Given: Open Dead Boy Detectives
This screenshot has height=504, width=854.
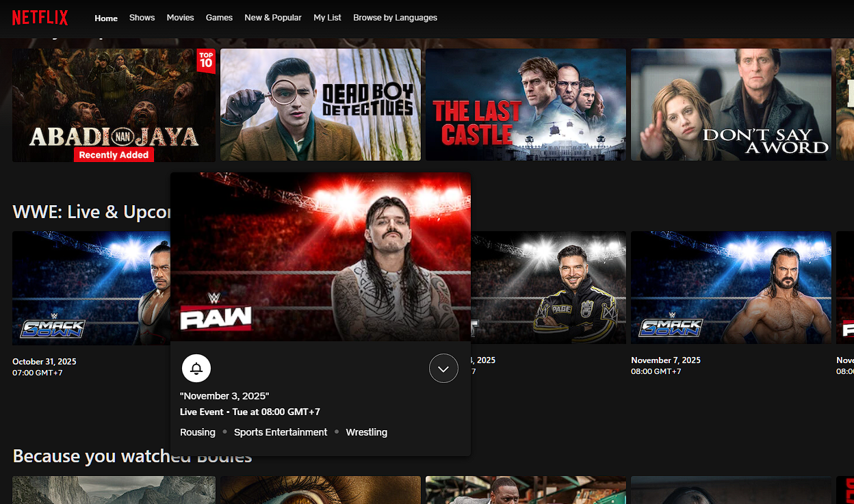Looking at the screenshot, I should (x=320, y=105).
